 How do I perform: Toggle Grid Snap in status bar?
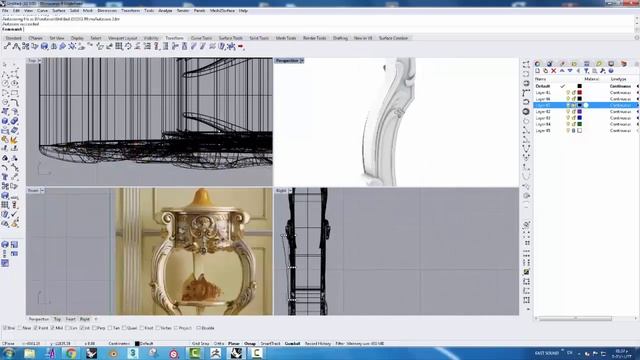tap(200, 344)
